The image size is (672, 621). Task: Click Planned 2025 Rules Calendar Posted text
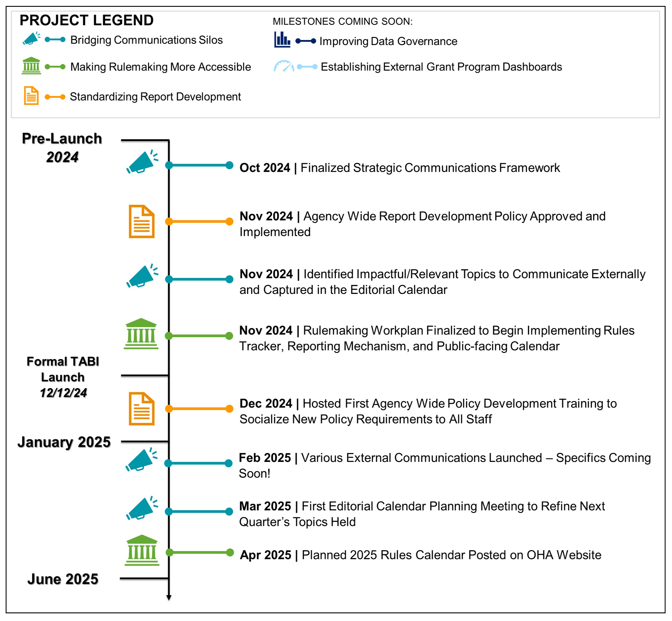[451, 555]
